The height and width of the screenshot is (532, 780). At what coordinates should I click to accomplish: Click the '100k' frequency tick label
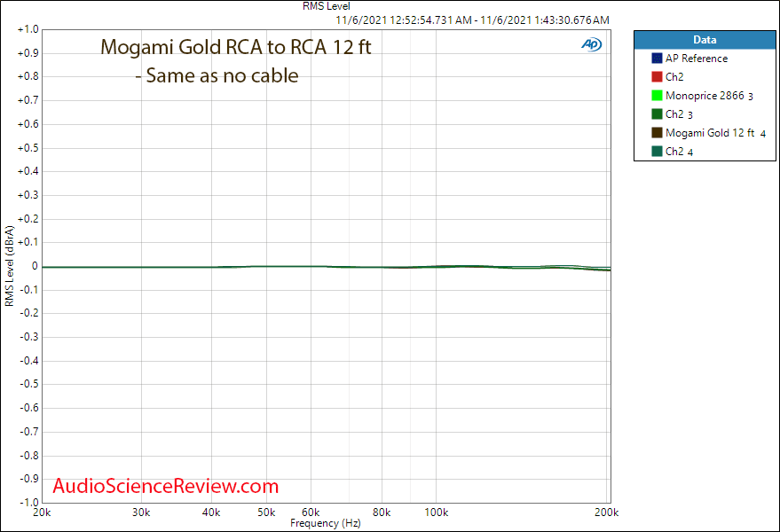click(x=437, y=512)
